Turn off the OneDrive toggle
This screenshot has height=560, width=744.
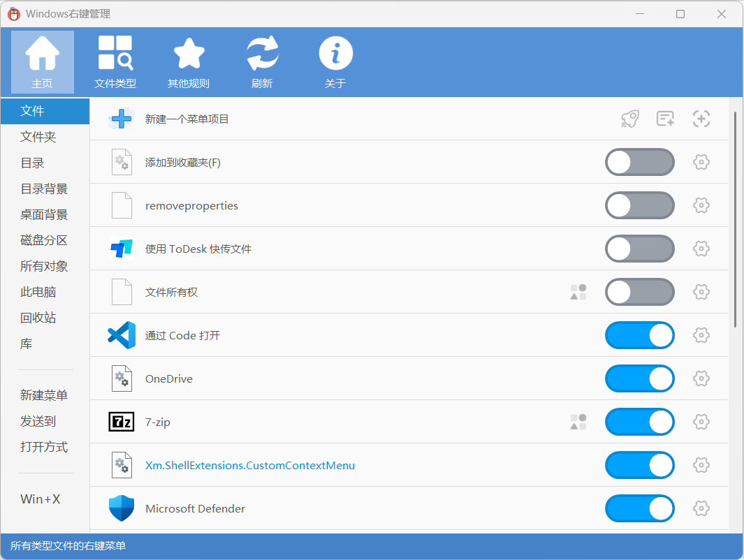[640, 378]
